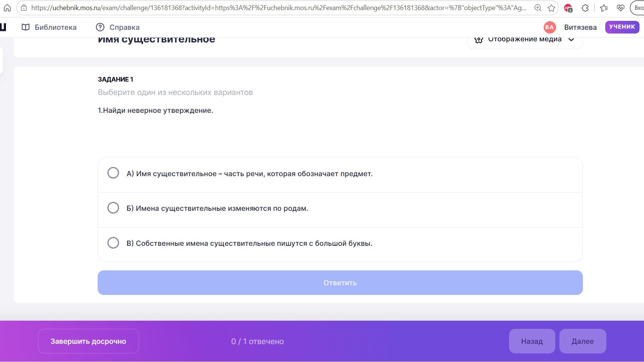Bookmark page with the star icon
Viewport: 644px width, 362px height.
pos(551,7)
